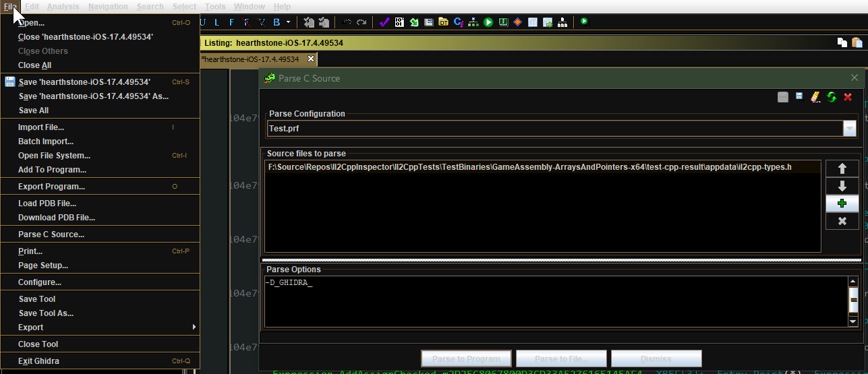Open the Parse Configuration dropdown
The width and height of the screenshot is (868, 374).
pyautogui.click(x=849, y=128)
